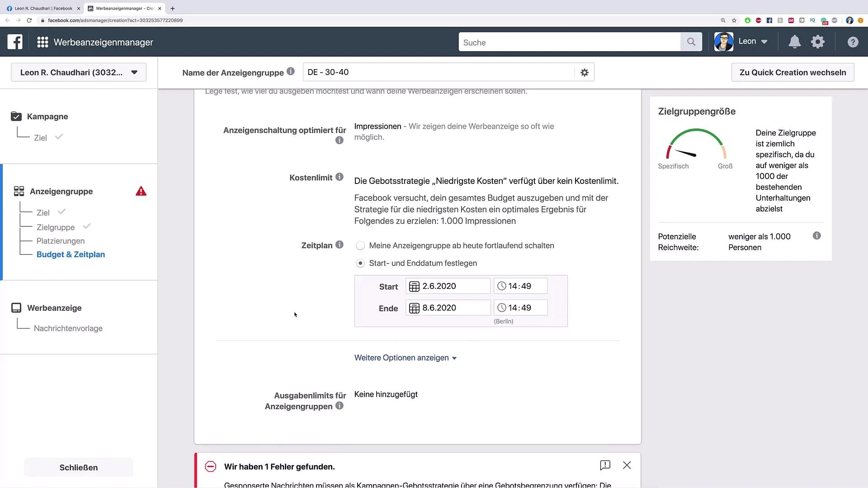Screen dimensions: 868x488
Task: Go to Werbeanzeige section
Action: tap(54, 308)
